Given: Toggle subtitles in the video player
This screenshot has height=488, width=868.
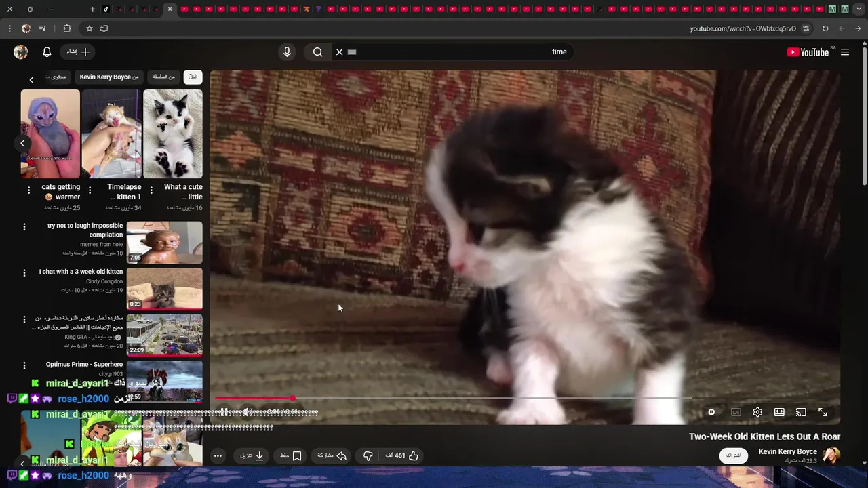Looking at the screenshot, I should coord(736,412).
